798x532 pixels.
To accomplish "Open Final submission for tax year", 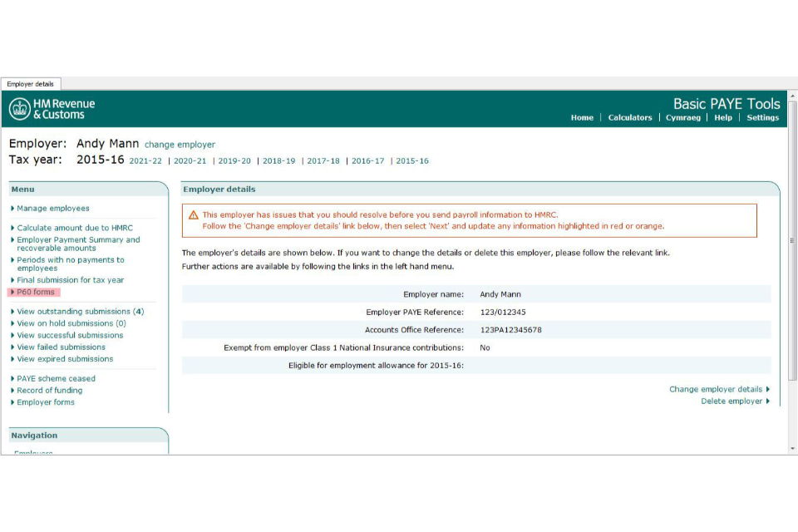I will tap(70, 280).
